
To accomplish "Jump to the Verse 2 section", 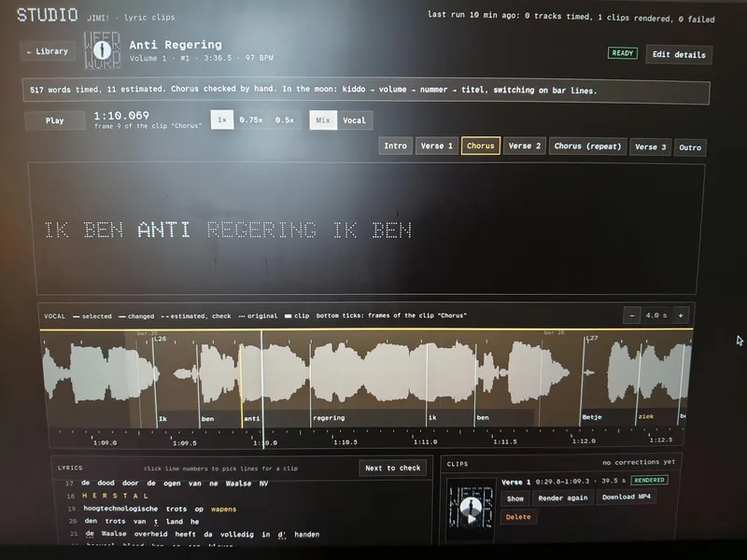I will 525,147.
